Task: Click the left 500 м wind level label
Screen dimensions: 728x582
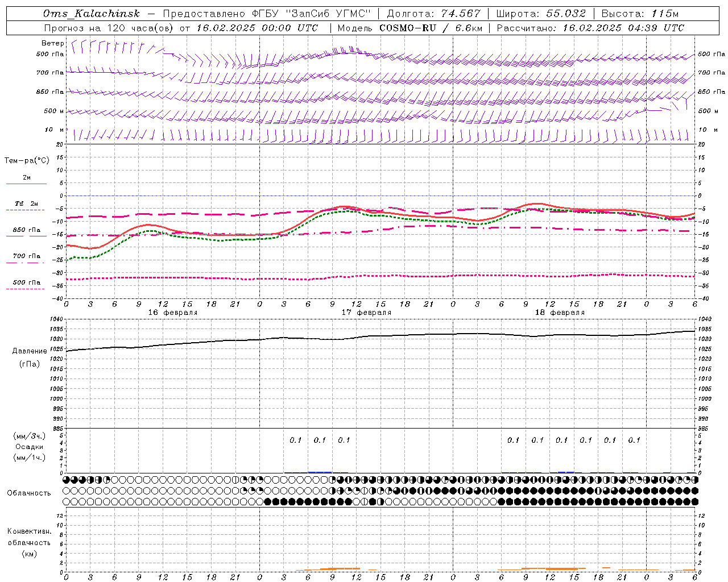Action: [x=54, y=111]
